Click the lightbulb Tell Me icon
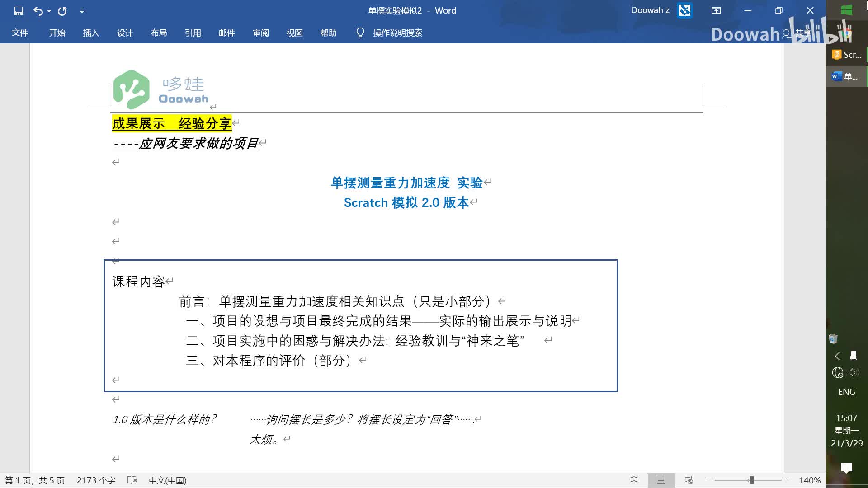 360,33
